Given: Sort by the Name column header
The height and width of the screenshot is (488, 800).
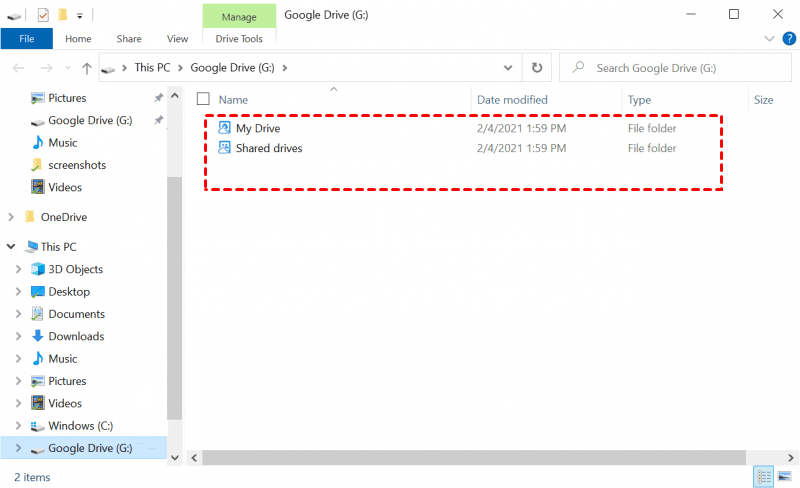Looking at the screenshot, I should tap(233, 100).
